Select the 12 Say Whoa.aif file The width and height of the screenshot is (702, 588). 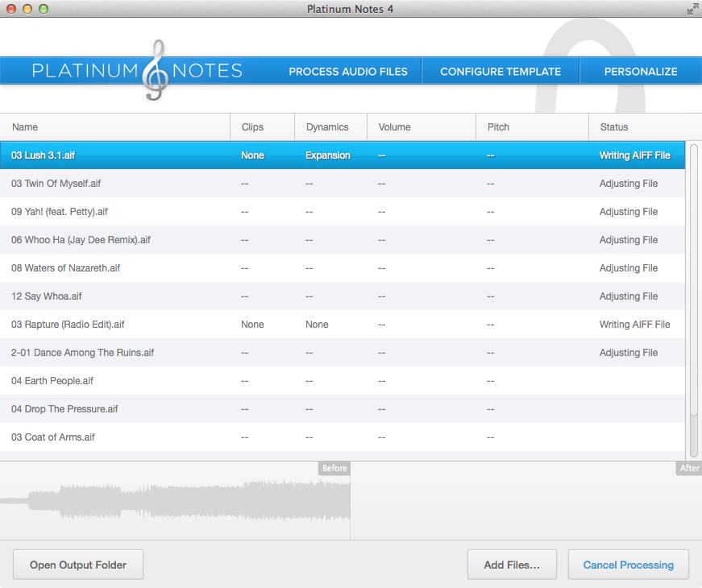[343, 296]
